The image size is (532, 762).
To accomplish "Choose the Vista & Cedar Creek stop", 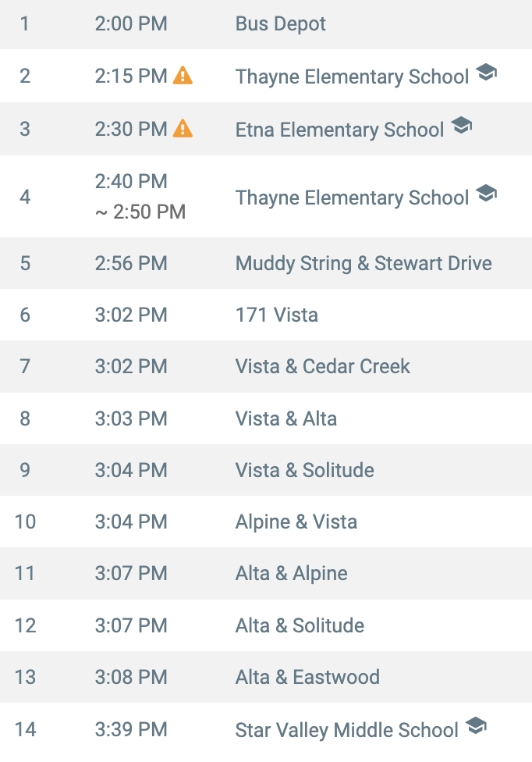I will coord(266,366).
